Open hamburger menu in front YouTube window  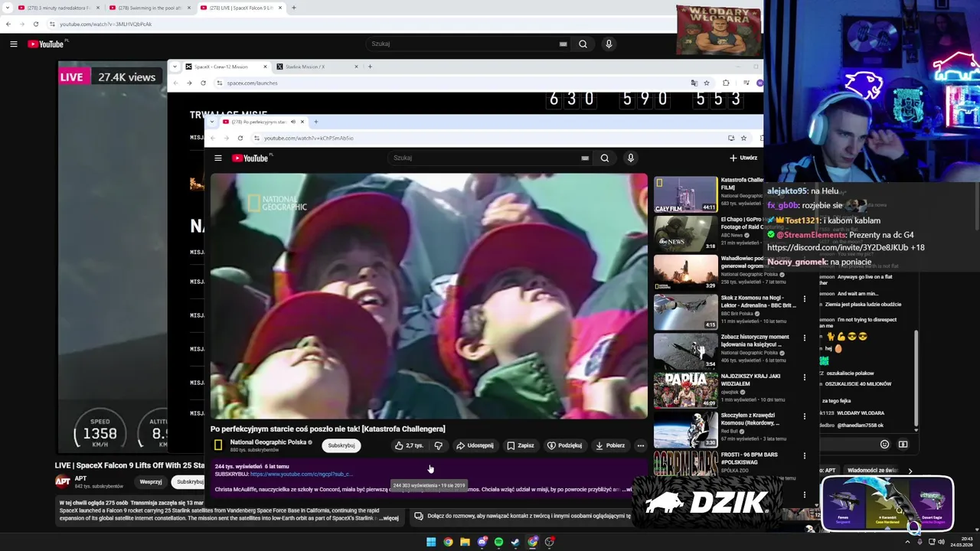point(218,158)
